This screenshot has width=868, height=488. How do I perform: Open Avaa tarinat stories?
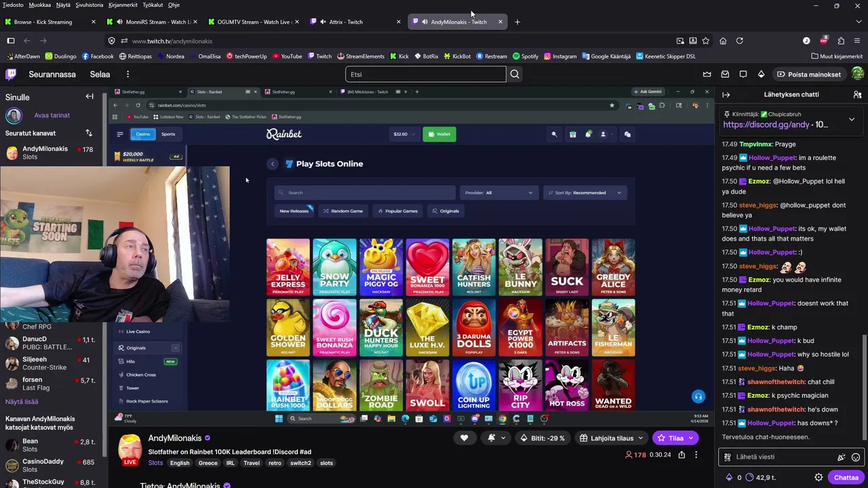pos(52,115)
